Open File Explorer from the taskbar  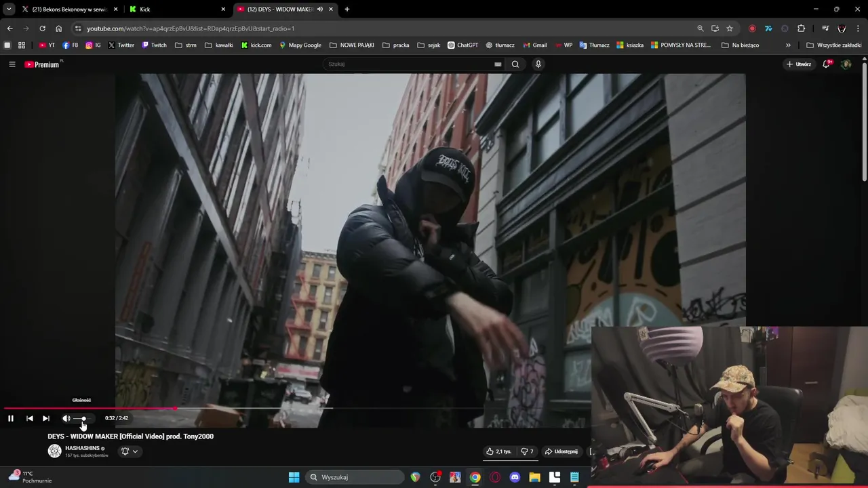click(x=534, y=477)
